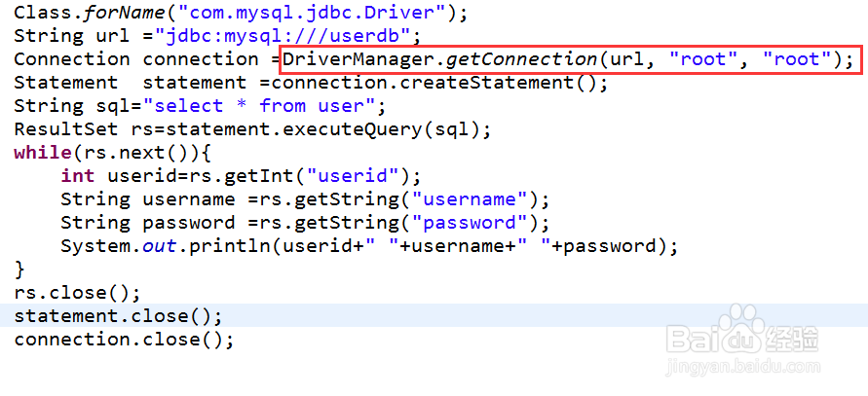Click the int keyword before userid

[78, 176]
